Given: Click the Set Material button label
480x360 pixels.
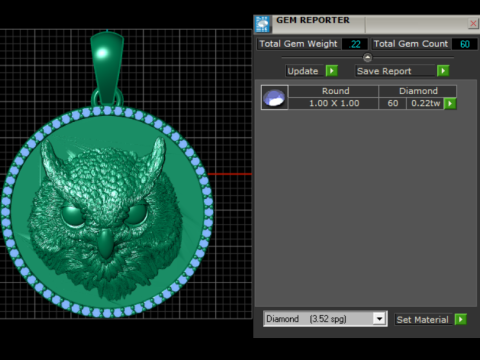Looking at the screenshot, I should [x=422, y=320].
